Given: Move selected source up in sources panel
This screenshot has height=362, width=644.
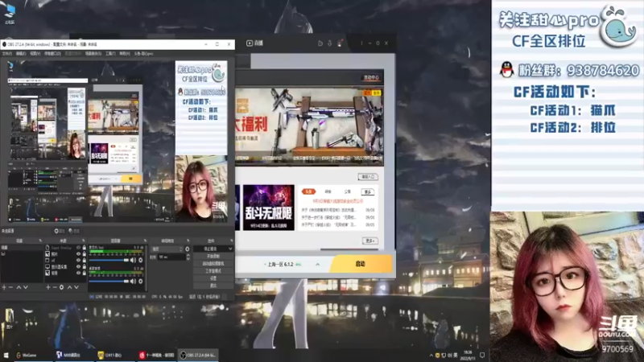Looking at the screenshot, I should (69, 287).
